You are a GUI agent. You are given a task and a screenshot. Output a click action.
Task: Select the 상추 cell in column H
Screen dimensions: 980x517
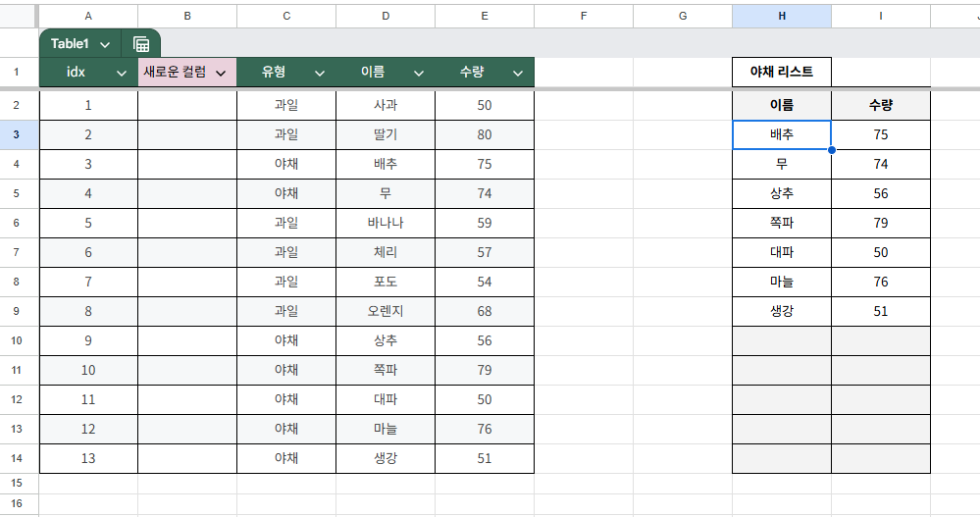point(782,193)
